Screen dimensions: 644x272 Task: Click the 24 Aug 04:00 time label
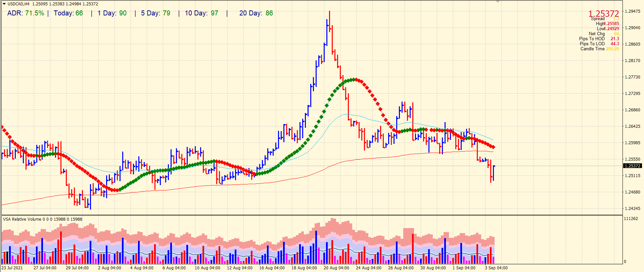click(369, 268)
